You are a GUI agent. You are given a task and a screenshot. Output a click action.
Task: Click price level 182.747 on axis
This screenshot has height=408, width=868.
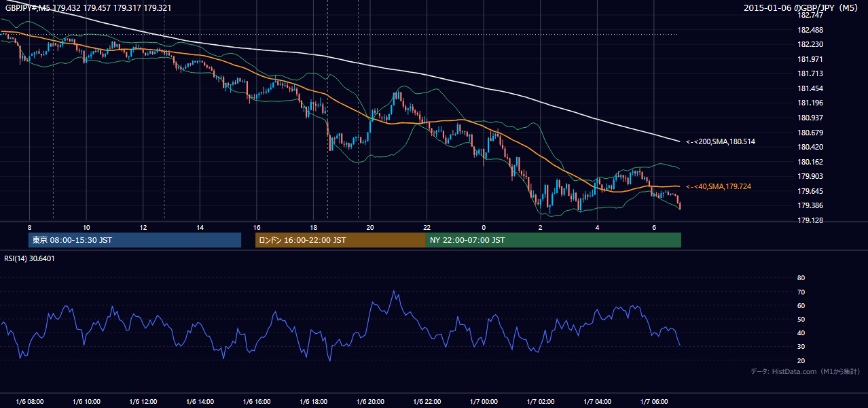pos(810,15)
